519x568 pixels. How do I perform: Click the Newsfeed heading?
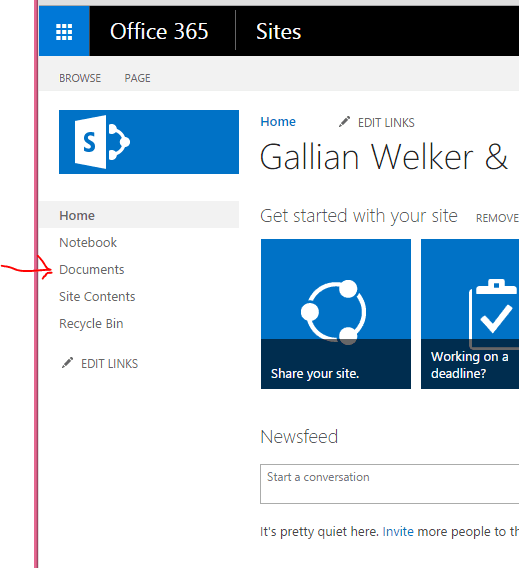[x=299, y=437]
